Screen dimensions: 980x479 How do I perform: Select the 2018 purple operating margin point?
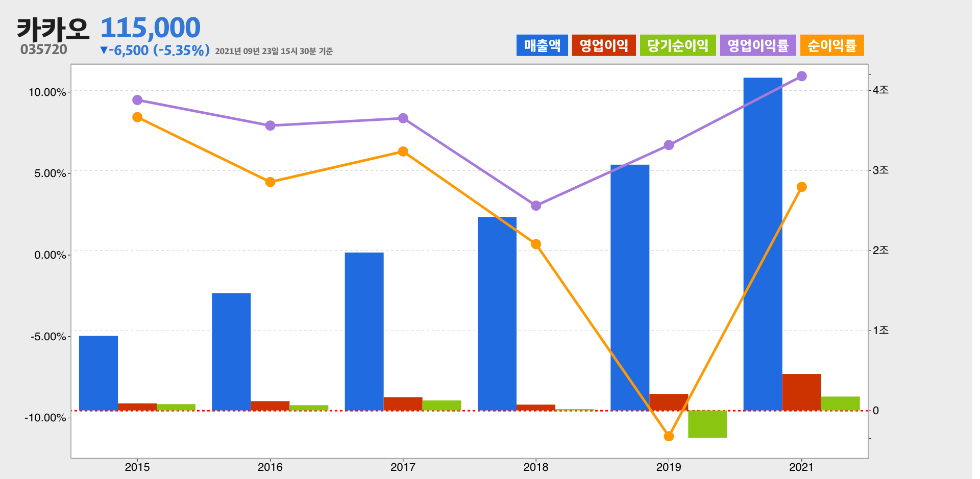tap(536, 206)
